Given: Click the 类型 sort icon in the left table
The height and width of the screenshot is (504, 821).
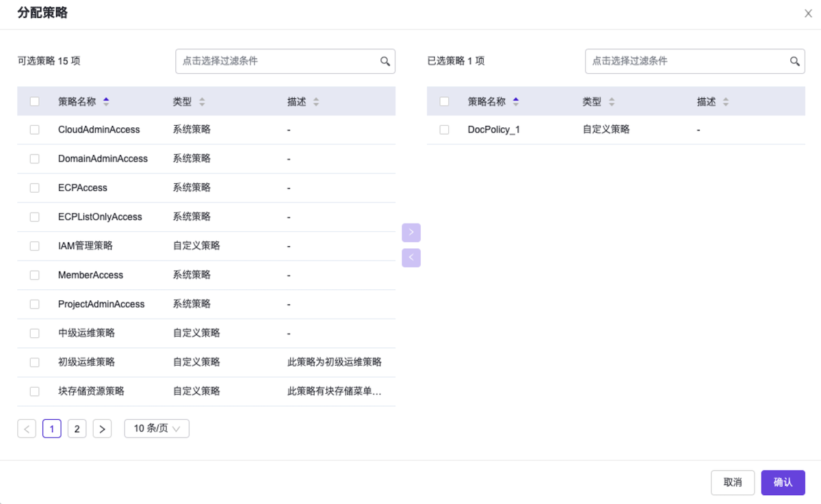Looking at the screenshot, I should 202,101.
